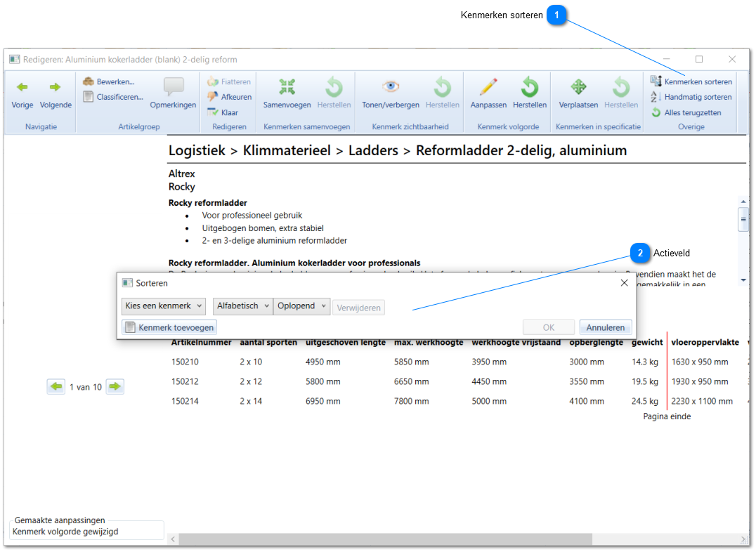Expand the Alfabetisch sort type dropdown

[242, 306]
